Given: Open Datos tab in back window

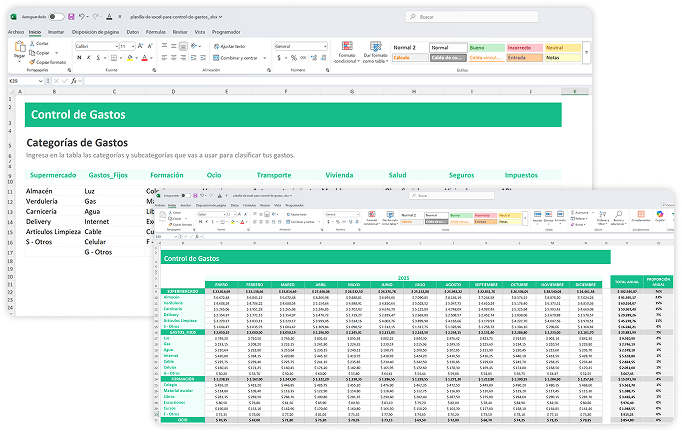Looking at the screenshot, I should (133, 32).
